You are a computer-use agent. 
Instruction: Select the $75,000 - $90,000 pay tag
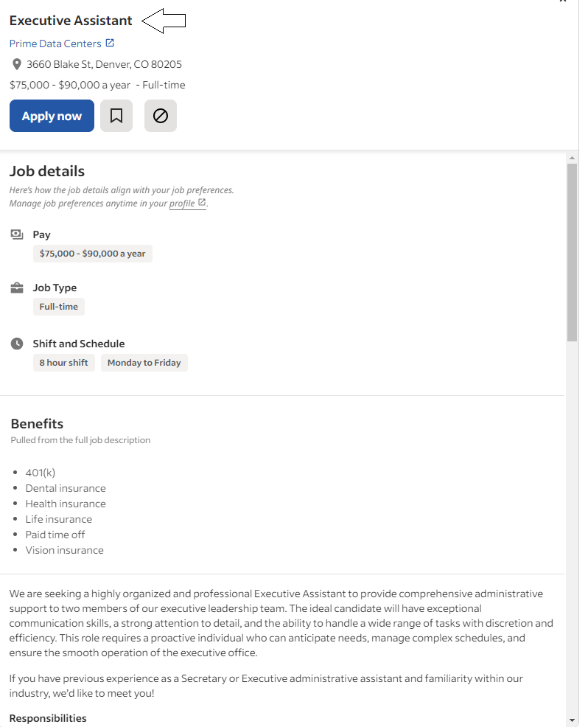tap(92, 253)
